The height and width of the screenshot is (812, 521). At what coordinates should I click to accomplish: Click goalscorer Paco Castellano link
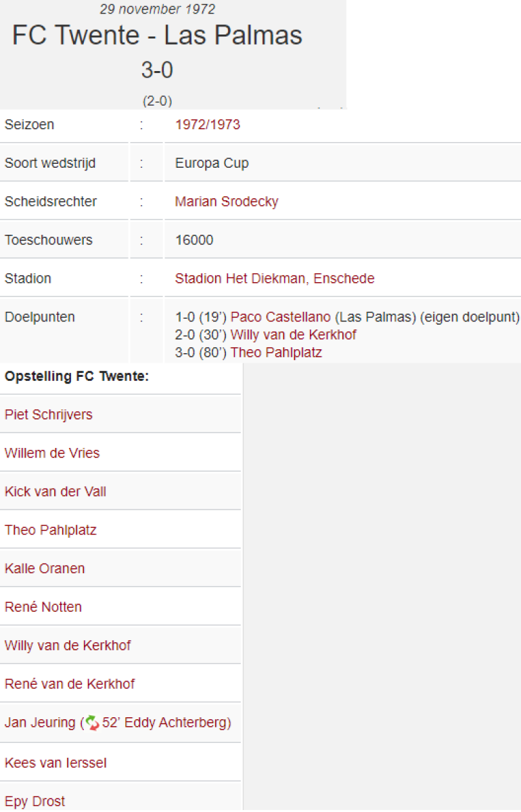[x=281, y=317]
